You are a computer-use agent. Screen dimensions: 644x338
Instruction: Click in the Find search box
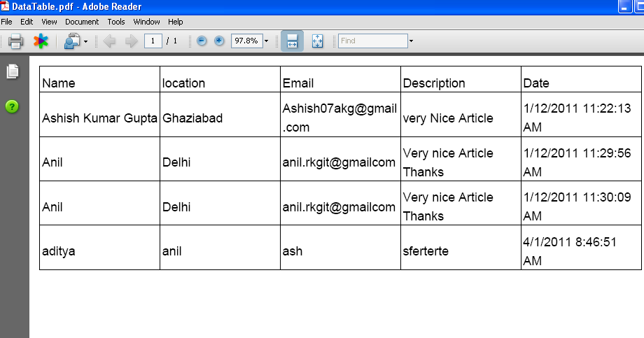point(373,41)
